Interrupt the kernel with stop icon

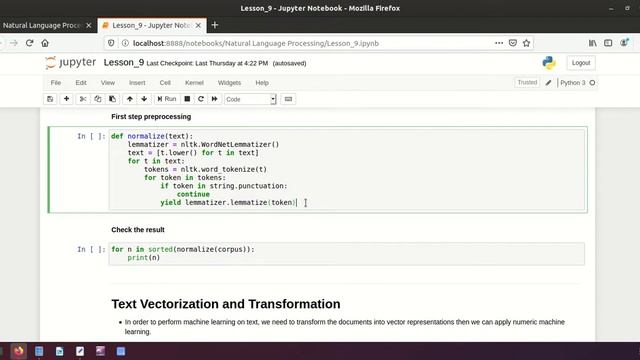point(187,99)
